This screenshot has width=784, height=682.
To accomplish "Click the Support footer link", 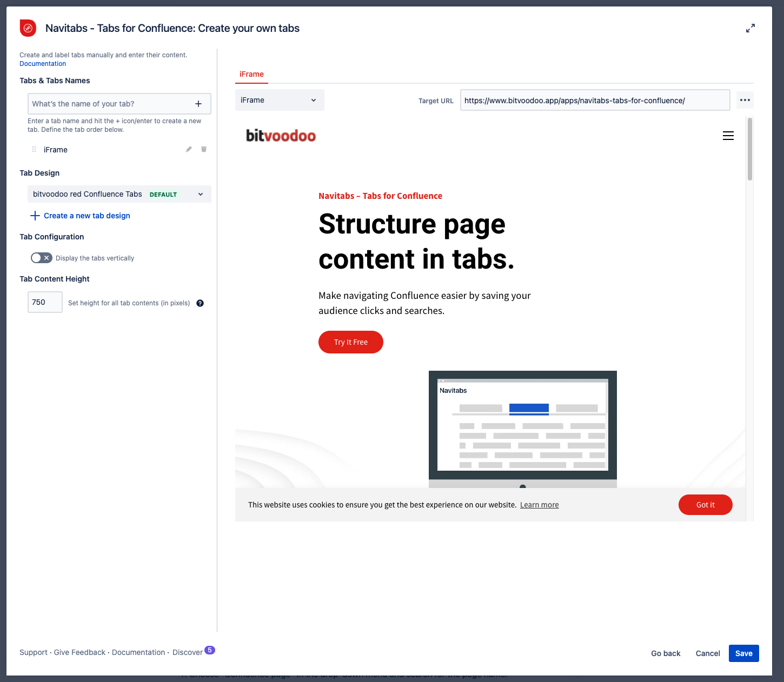I will tap(34, 652).
